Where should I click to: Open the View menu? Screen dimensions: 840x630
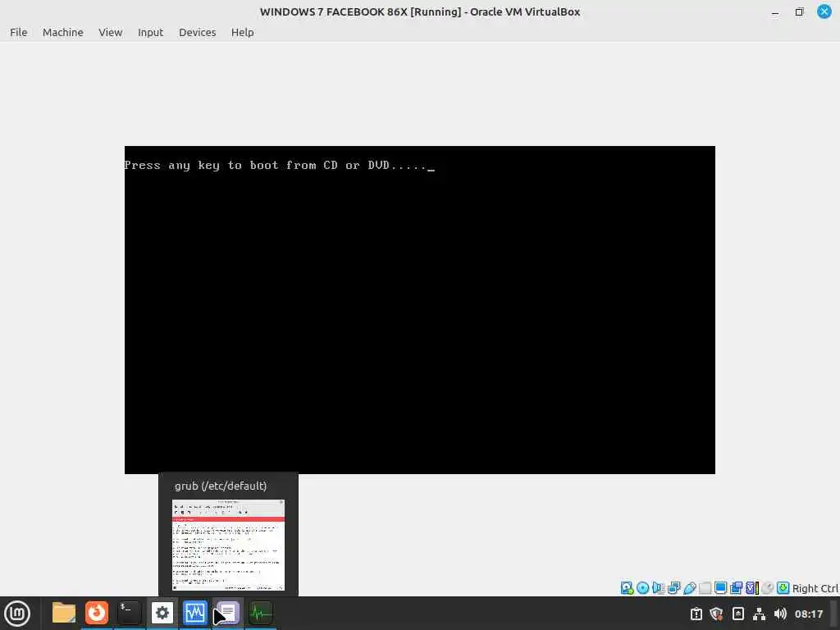(x=111, y=32)
